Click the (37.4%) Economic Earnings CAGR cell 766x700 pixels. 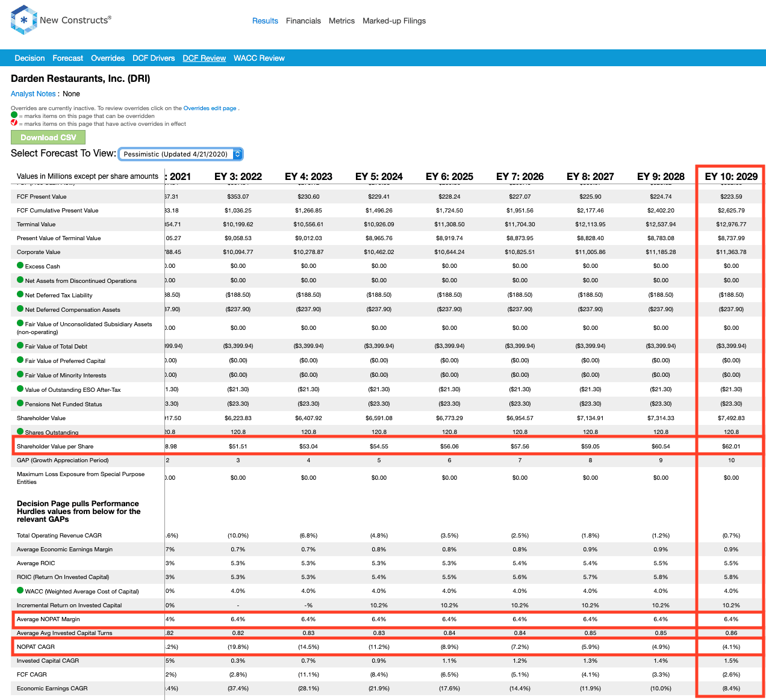point(238,689)
